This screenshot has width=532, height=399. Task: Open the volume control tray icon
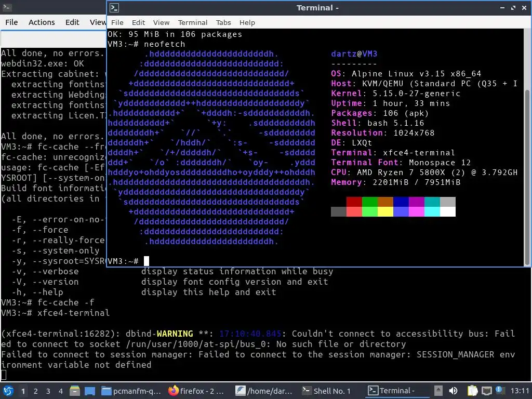click(453, 391)
